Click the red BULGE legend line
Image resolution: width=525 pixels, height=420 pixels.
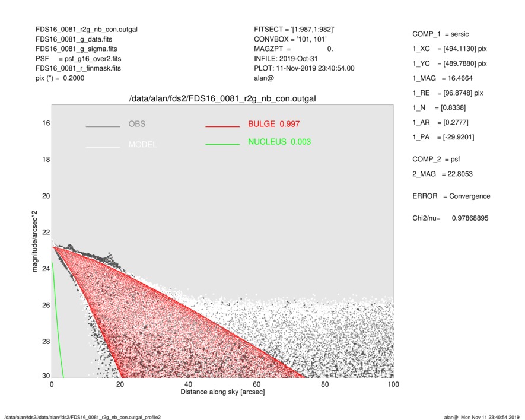click(x=222, y=127)
